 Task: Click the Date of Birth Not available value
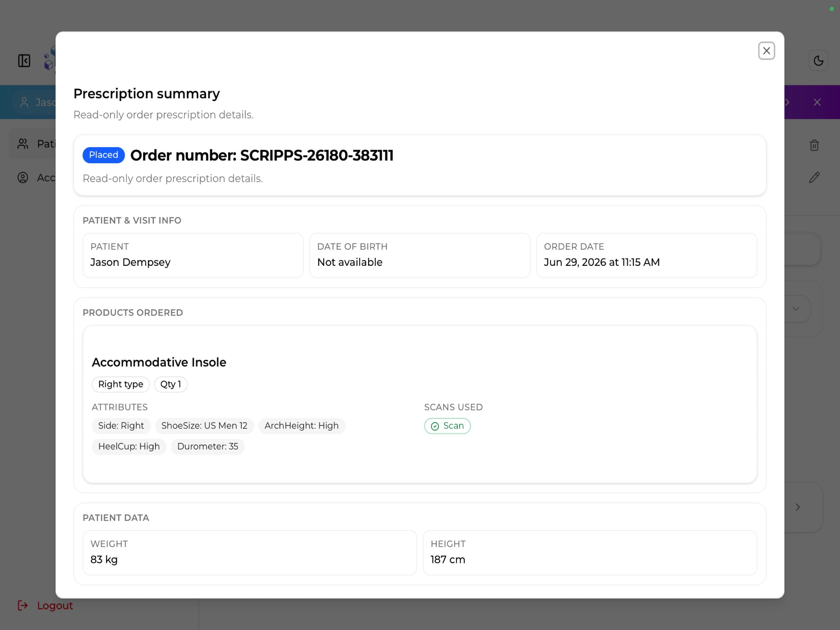click(x=350, y=262)
